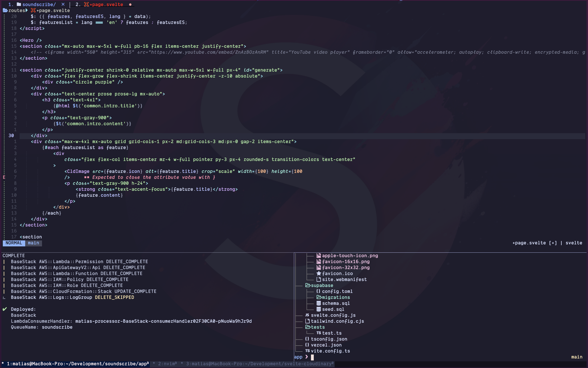
Task: Select favicon-32x32.png in the file tree
Action: point(346,267)
